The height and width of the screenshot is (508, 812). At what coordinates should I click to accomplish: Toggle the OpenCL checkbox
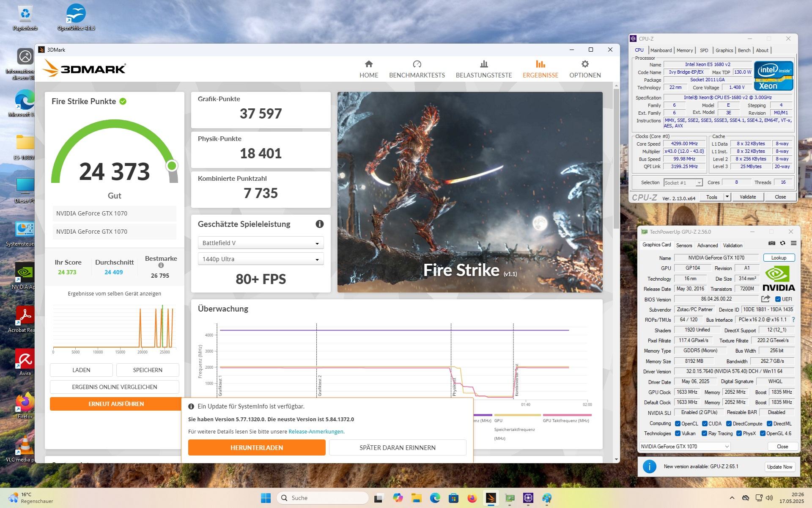678,424
